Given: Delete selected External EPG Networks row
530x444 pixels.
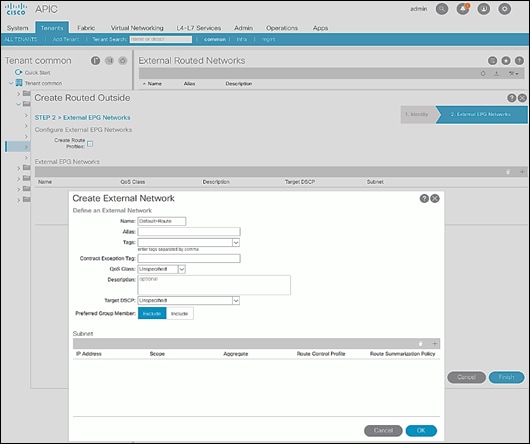Looking at the screenshot, I should [508, 172].
